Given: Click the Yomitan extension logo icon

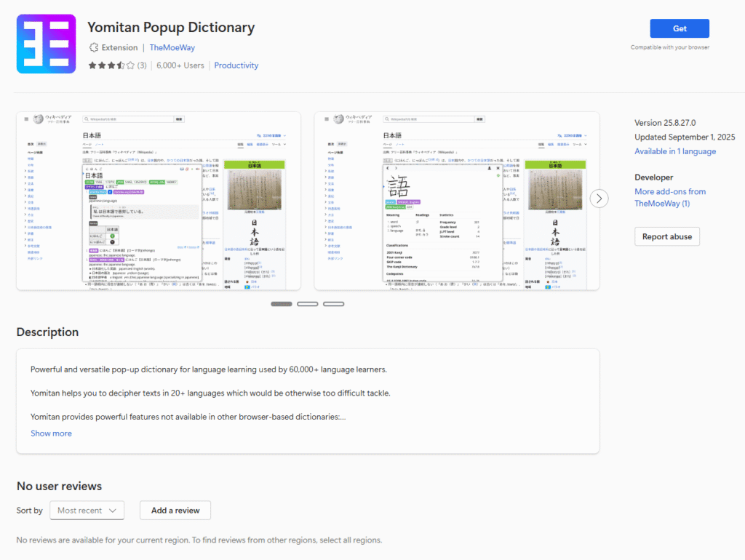Looking at the screenshot, I should 46,44.
